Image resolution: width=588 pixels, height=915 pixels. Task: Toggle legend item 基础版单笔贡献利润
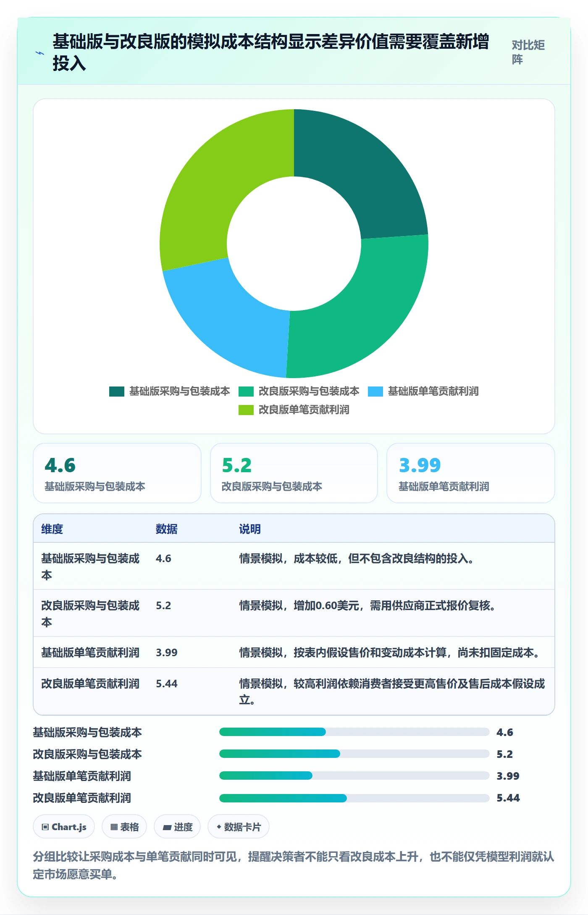pyautogui.click(x=423, y=391)
